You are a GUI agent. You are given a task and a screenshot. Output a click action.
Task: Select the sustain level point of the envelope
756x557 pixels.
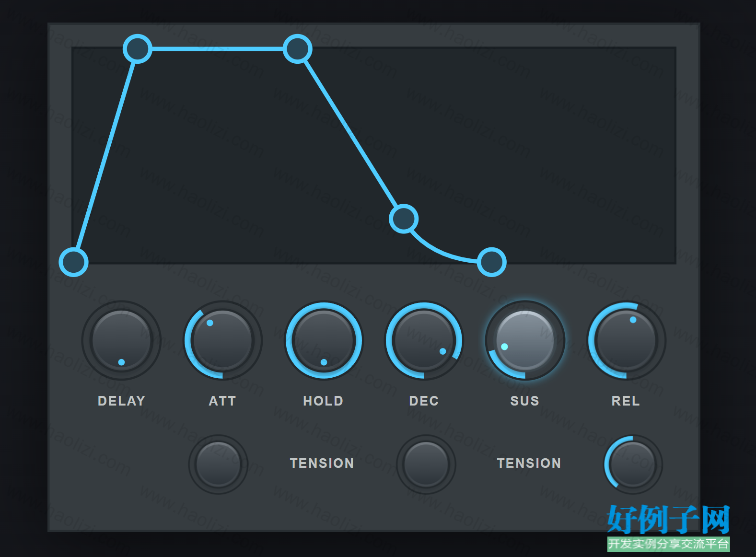404,219
